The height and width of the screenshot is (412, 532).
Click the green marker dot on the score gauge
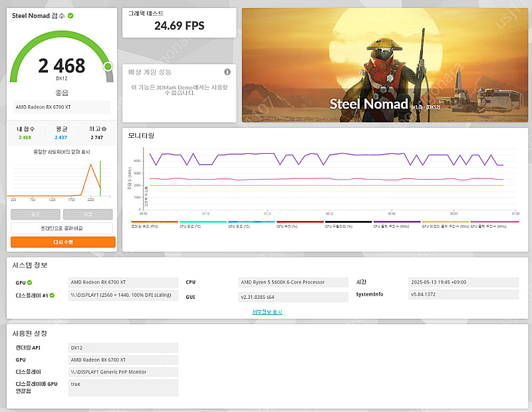108,67
